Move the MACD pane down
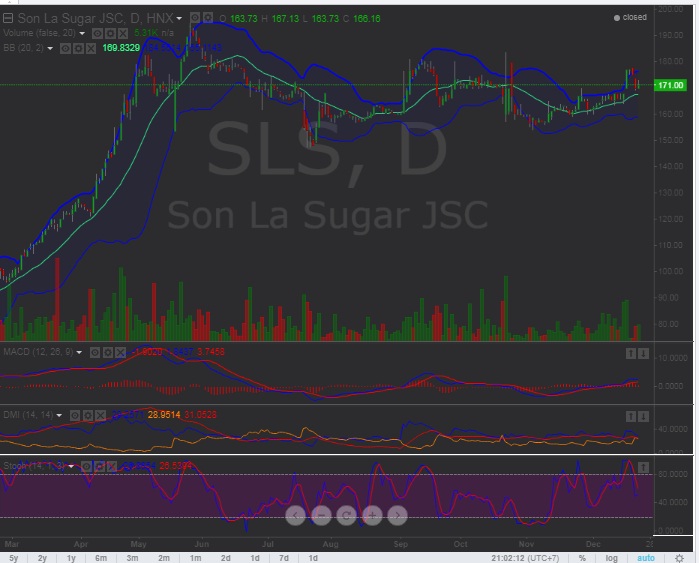Viewport: 699px width, 563px height. click(643, 353)
